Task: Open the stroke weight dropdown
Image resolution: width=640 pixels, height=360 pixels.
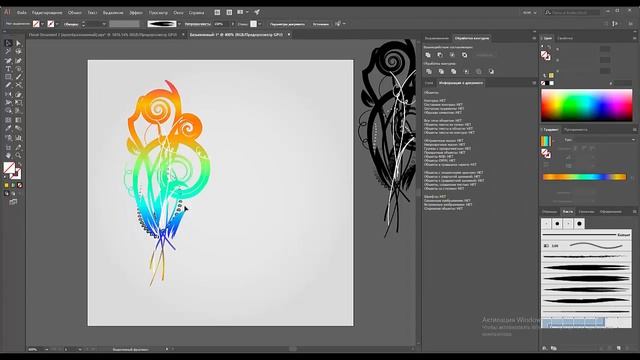Action: 104,24
